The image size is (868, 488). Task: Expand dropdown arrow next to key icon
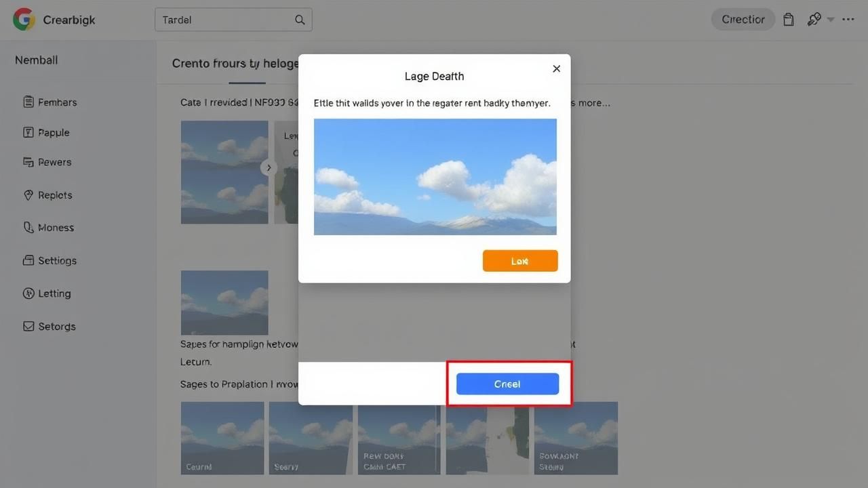click(831, 20)
